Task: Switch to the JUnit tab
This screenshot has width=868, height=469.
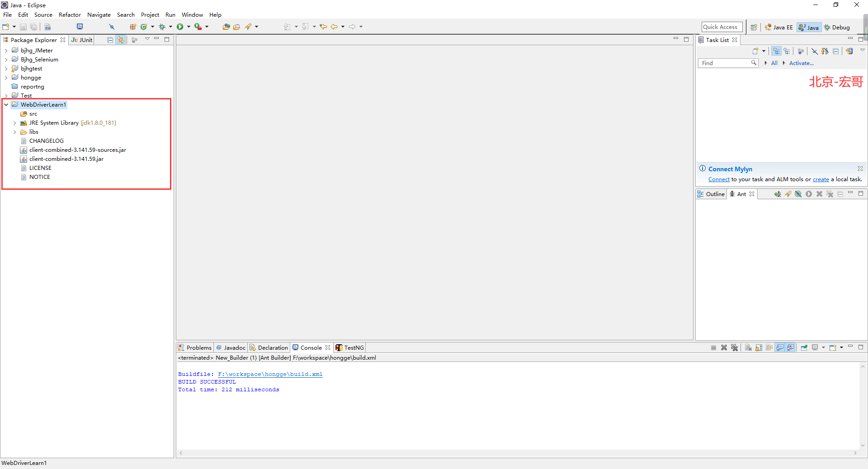Action: [x=82, y=40]
